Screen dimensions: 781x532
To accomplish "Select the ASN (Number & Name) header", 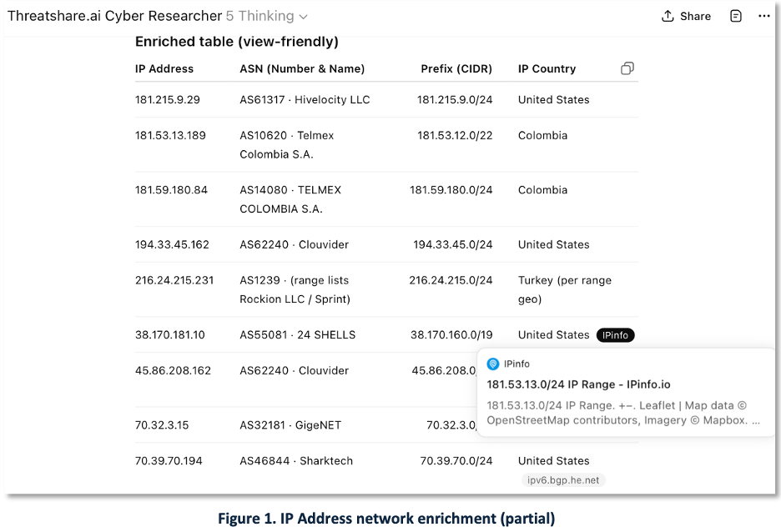I will point(302,69).
